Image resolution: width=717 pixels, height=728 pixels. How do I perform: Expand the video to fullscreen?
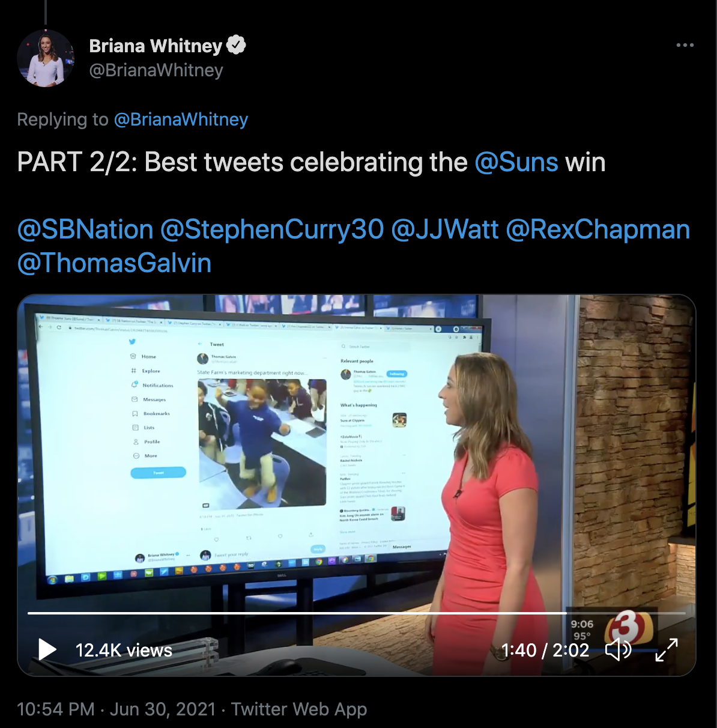pyautogui.click(x=666, y=650)
